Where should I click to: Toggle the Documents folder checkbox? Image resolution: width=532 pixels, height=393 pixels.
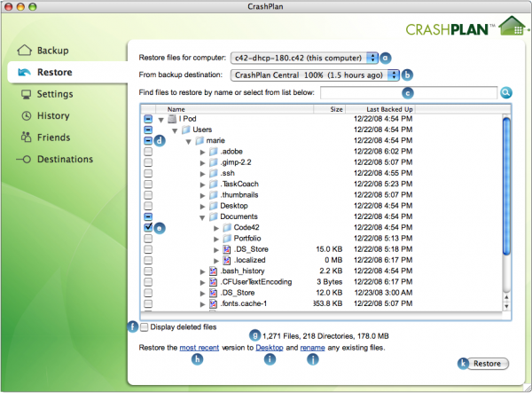[148, 216]
